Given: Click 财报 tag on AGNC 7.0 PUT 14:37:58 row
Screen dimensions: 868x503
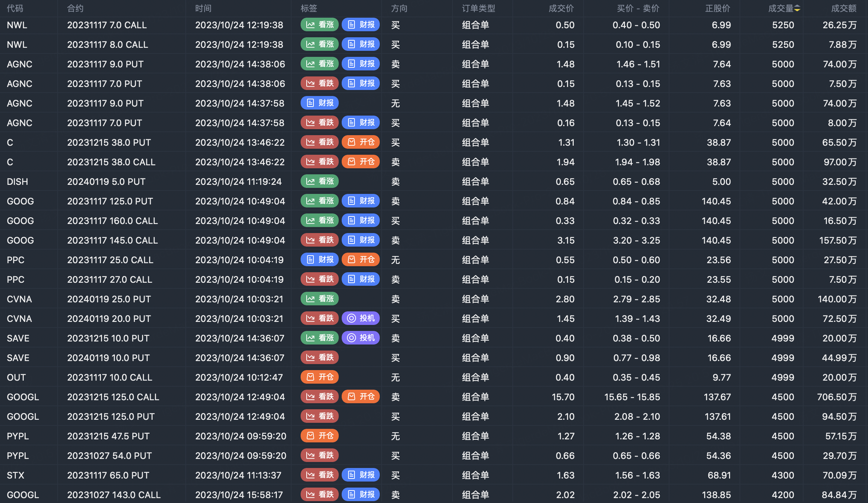Looking at the screenshot, I should pos(361,123).
